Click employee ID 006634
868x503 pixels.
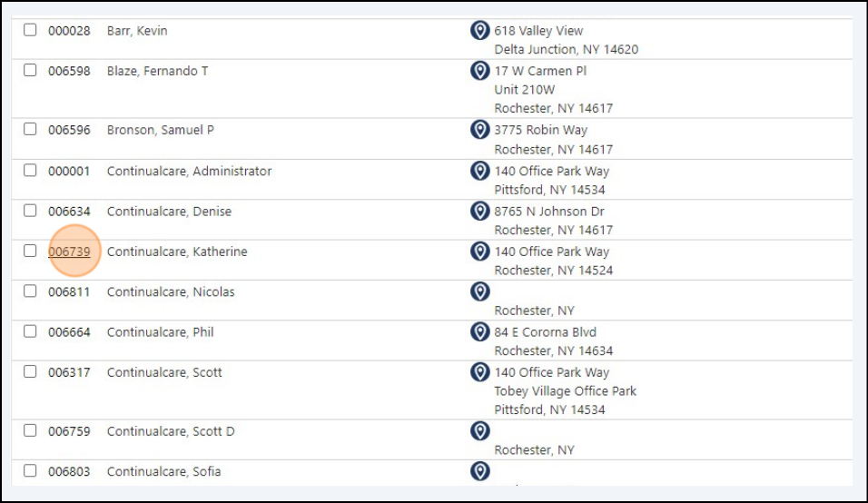pyautogui.click(x=69, y=212)
